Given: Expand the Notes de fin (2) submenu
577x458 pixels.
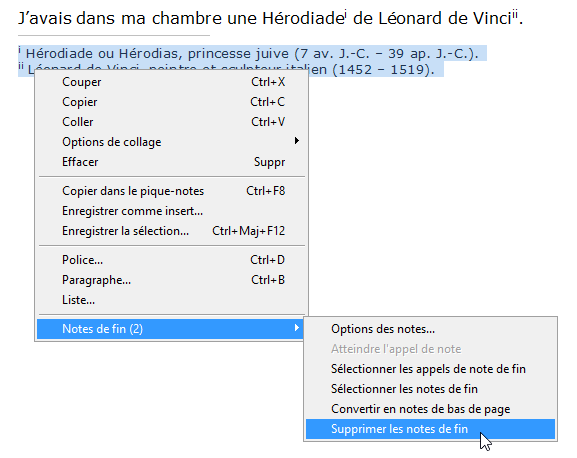Looking at the screenshot, I should [x=170, y=329].
